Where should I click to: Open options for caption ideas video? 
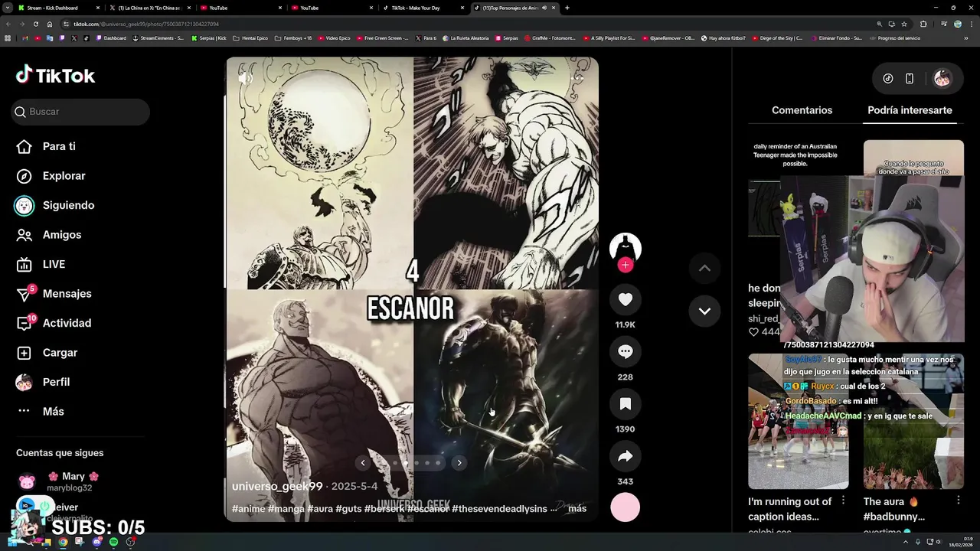[843, 500]
